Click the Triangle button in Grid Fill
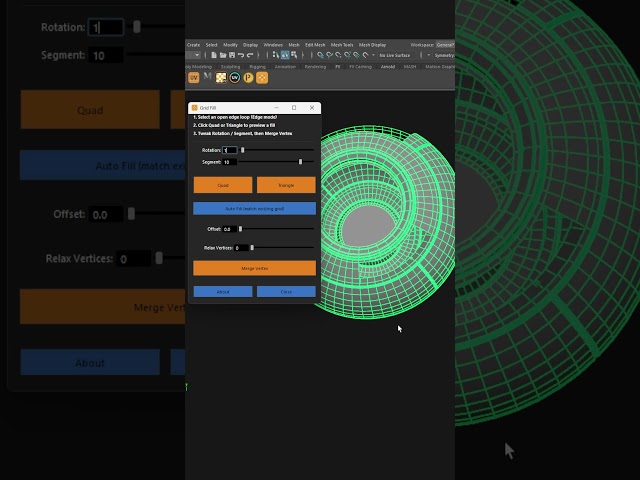Screen dimensions: 640x480 tap(286, 185)
